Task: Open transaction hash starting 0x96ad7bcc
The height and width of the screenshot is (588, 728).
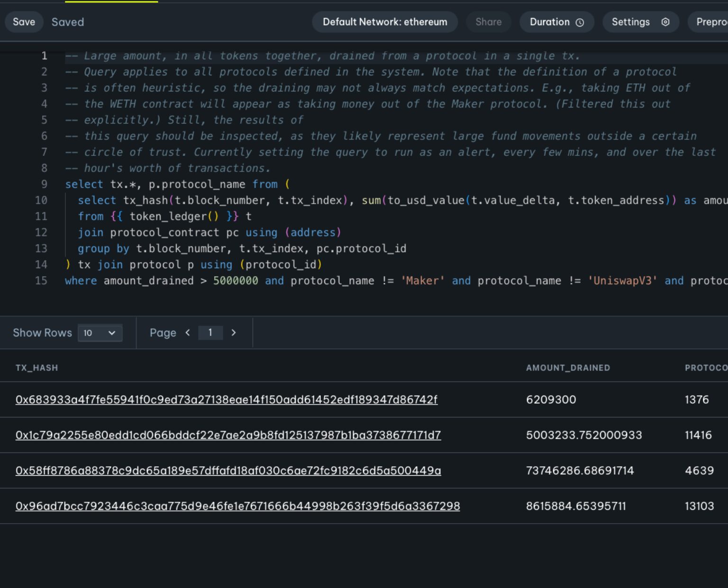Action: pos(237,506)
